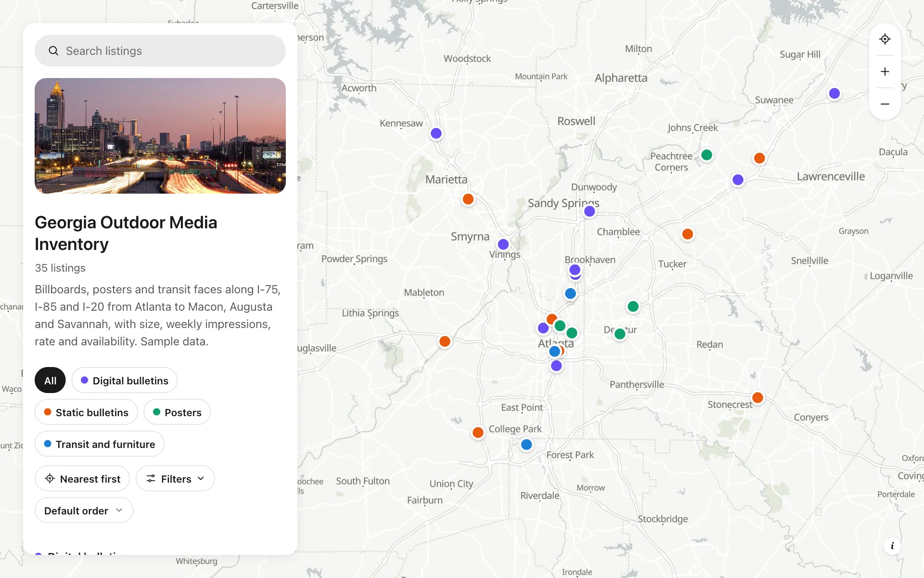The image size is (924, 578).
Task: Filter by Digital bulletins
Action: [x=125, y=380]
